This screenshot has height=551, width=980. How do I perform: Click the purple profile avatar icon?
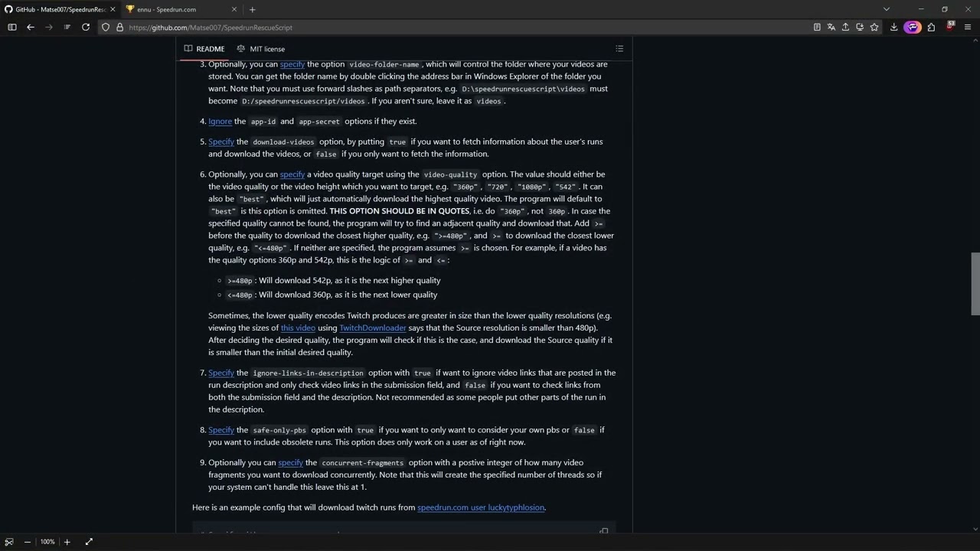[912, 27]
